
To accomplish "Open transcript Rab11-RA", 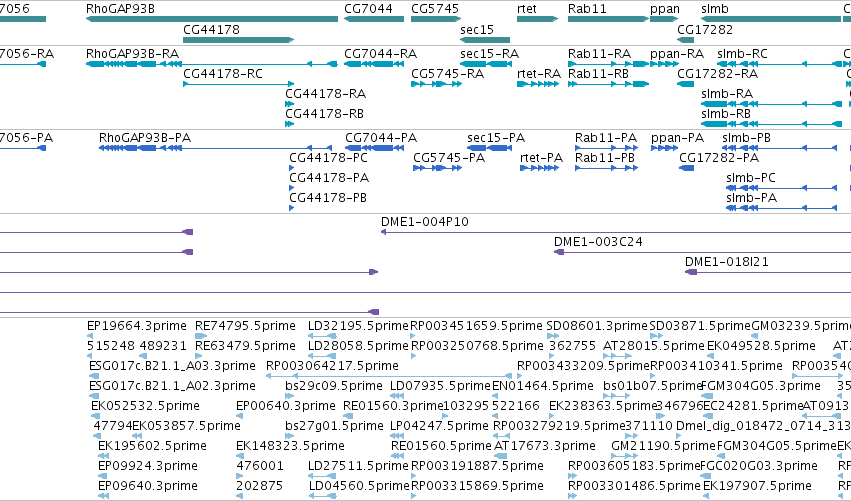I will pos(600,54).
